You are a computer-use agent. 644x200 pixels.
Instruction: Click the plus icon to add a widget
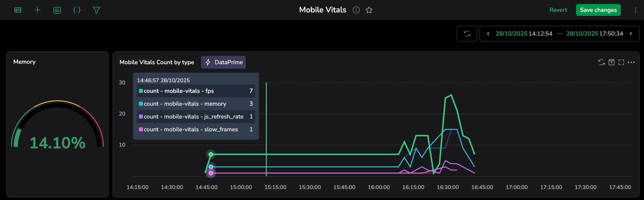tap(37, 10)
